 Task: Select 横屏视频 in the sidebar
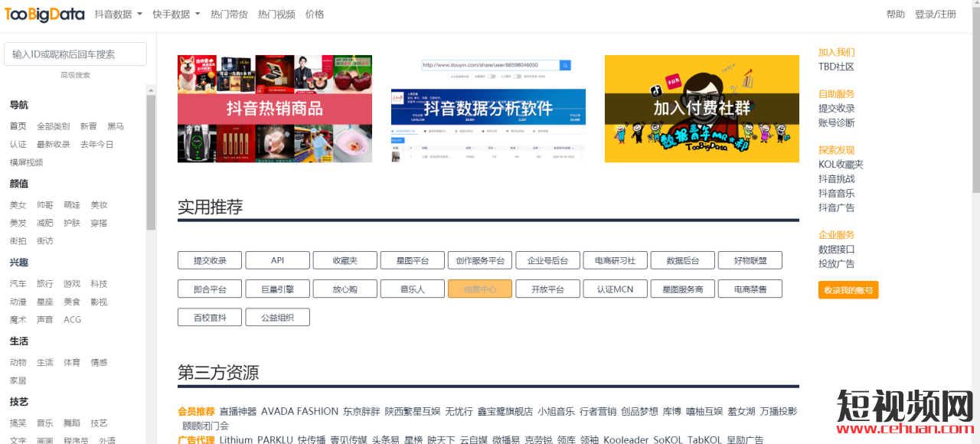coord(26,162)
